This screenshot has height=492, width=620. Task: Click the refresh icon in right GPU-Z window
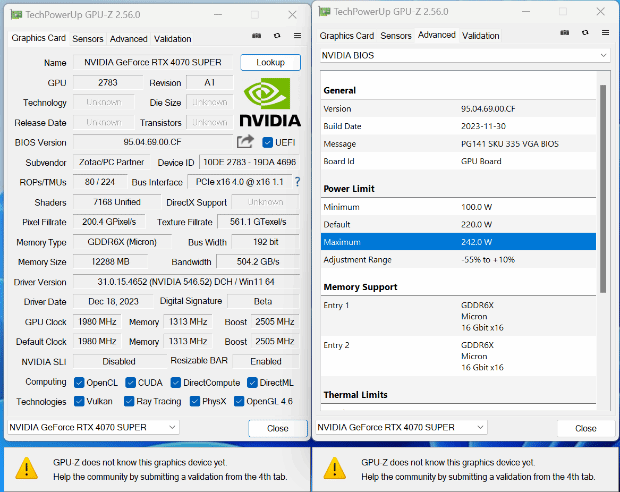point(584,35)
